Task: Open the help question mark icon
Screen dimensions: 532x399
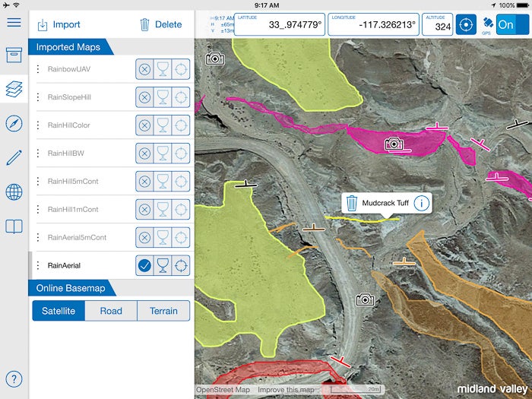Action: point(14,379)
